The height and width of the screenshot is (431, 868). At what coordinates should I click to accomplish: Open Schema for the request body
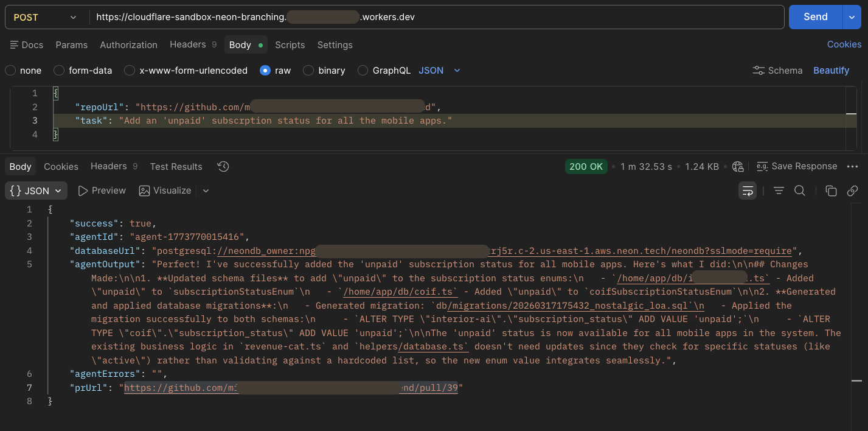coord(778,70)
